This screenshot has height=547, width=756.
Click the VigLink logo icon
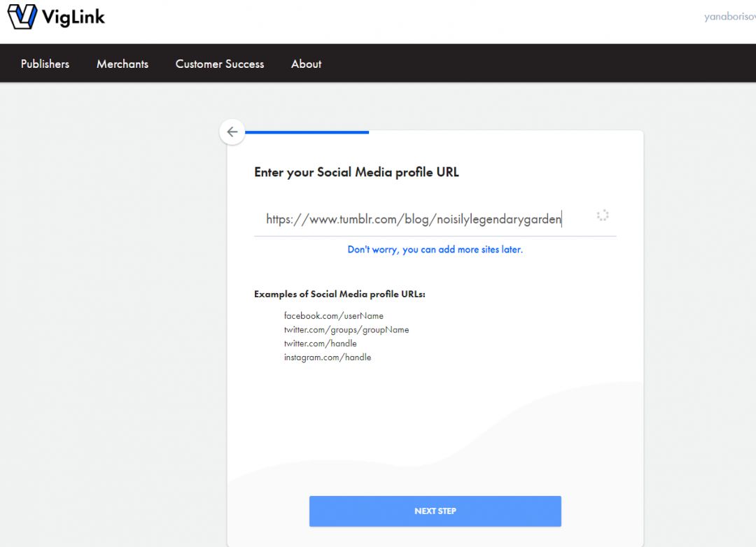click(22, 17)
